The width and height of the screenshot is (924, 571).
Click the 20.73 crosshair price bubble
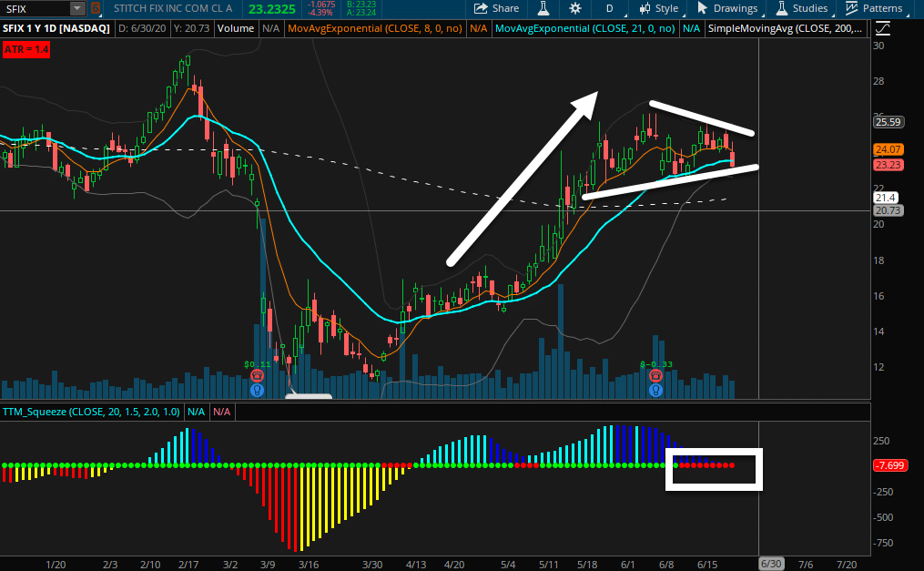[888, 210]
